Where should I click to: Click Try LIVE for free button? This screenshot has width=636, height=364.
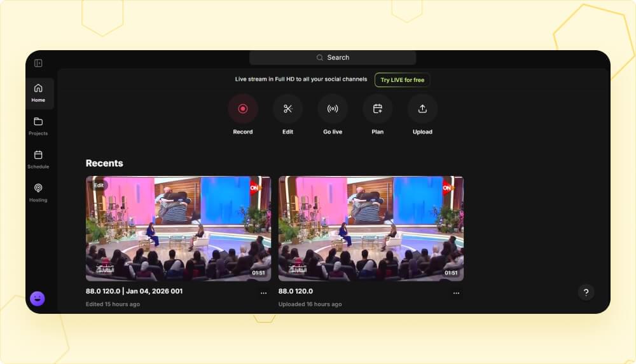tap(402, 80)
